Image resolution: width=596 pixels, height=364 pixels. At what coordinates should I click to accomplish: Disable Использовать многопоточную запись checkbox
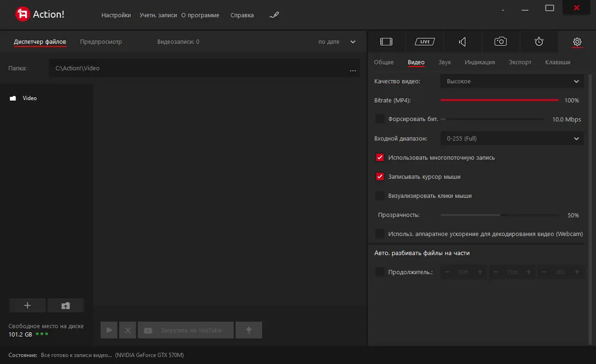[x=380, y=157]
